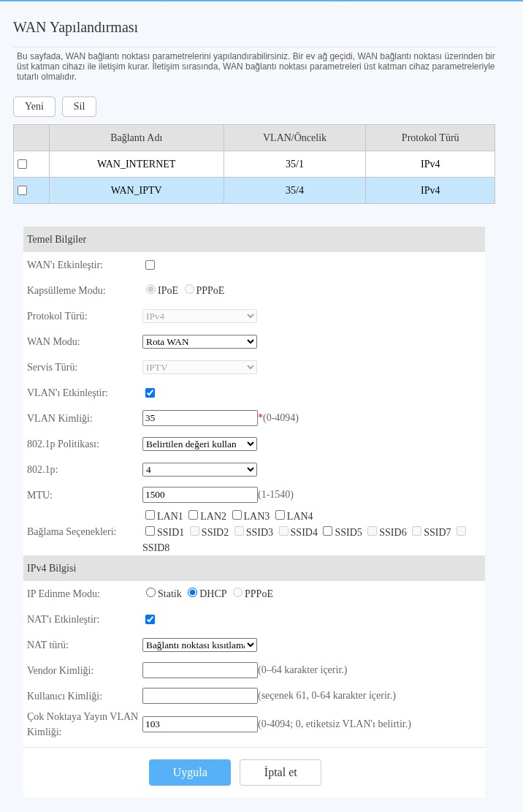The width and height of the screenshot is (523, 812).
Task: Click the Uygula button
Action: click(190, 773)
